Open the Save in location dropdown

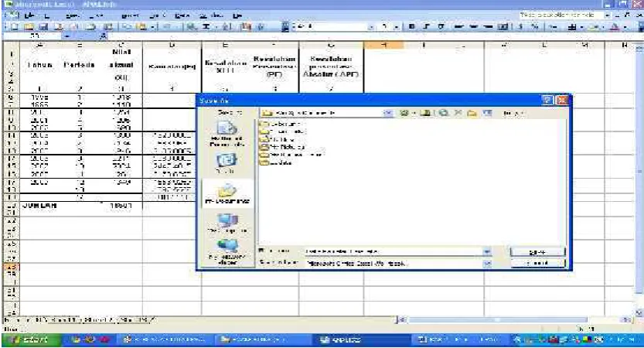click(x=388, y=113)
